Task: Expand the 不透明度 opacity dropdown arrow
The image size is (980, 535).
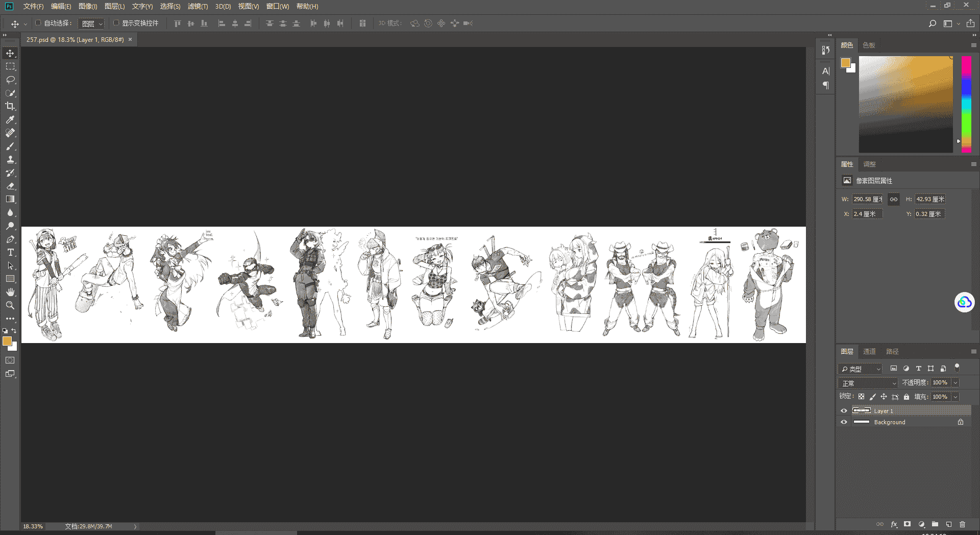Action: coord(955,383)
